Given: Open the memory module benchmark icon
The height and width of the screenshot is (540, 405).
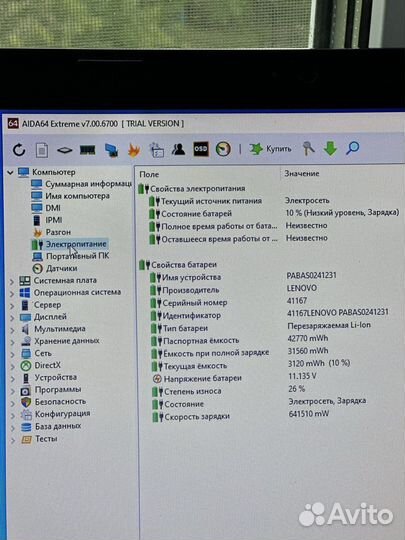Looking at the screenshot, I should (x=87, y=150).
